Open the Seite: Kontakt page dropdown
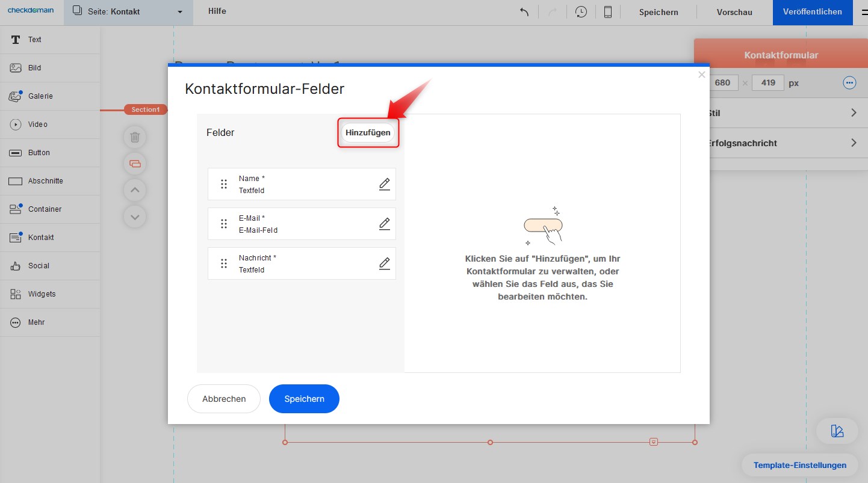 tap(128, 11)
